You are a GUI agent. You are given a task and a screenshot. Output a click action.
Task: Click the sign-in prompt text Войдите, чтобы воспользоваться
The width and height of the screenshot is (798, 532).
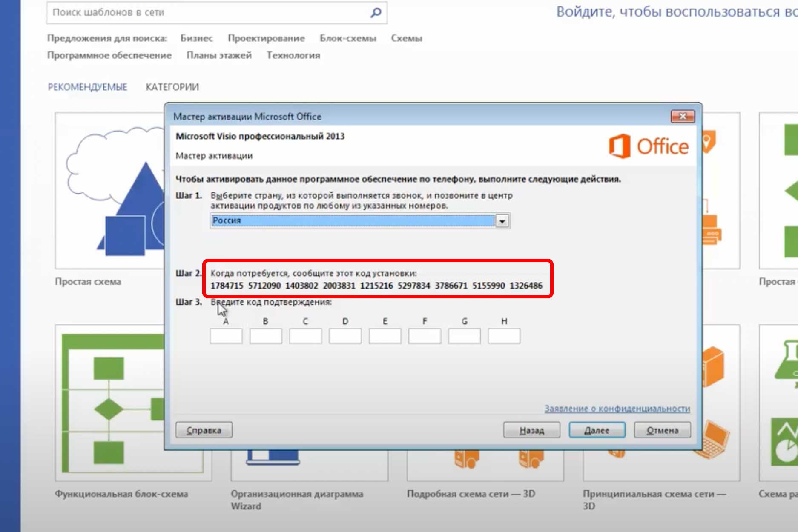(677, 11)
